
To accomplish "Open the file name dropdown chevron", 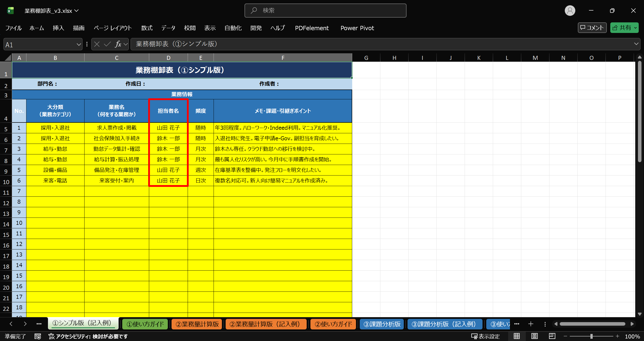I will point(76,11).
